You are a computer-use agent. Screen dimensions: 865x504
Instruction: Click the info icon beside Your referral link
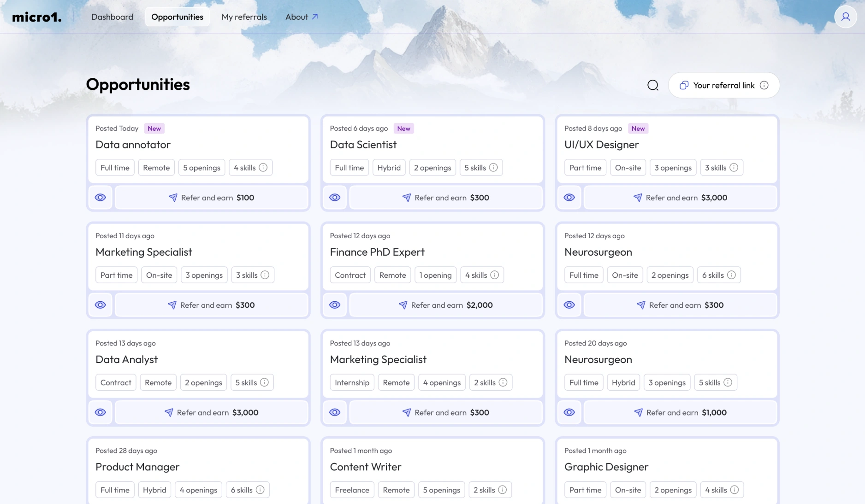764,85
